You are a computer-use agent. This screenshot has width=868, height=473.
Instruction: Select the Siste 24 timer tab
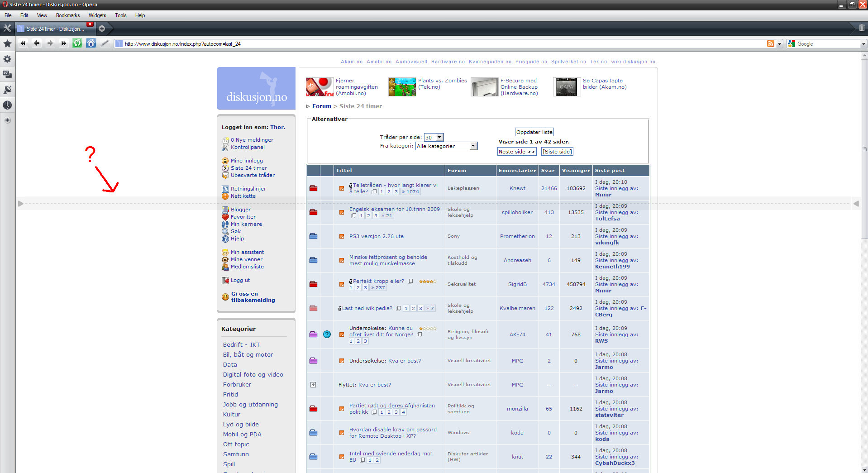point(55,29)
